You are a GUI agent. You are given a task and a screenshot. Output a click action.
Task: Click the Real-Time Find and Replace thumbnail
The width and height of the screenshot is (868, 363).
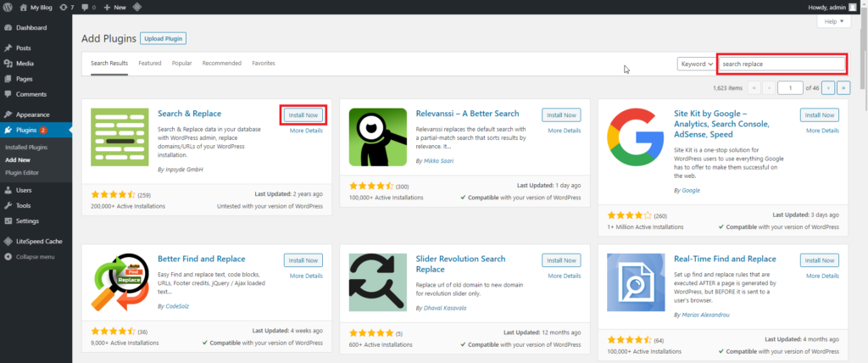coord(636,282)
